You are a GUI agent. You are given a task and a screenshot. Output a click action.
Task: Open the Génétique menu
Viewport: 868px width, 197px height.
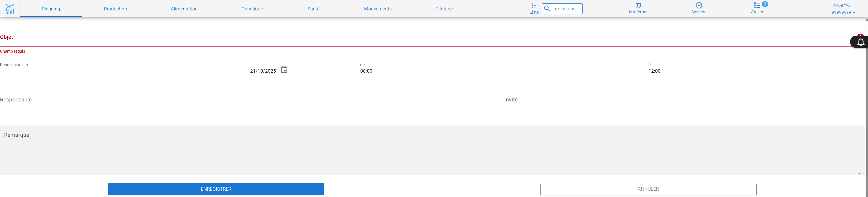click(x=252, y=9)
